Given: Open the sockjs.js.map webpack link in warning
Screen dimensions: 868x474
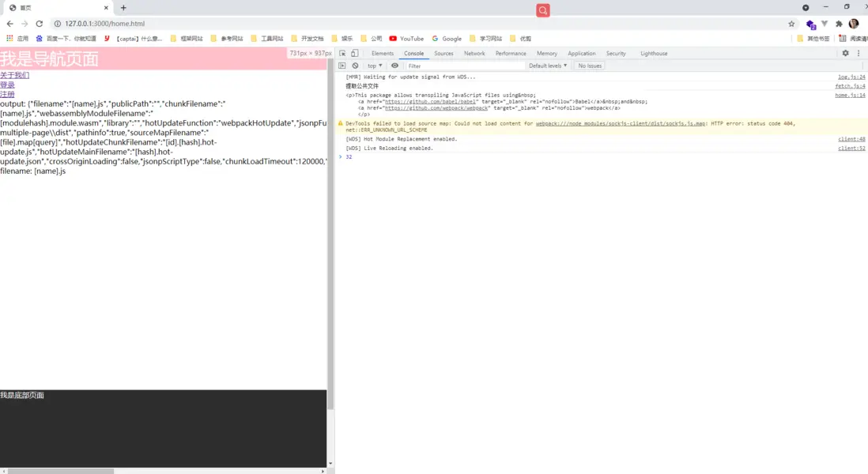Looking at the screenshot, I should point(621,123).
